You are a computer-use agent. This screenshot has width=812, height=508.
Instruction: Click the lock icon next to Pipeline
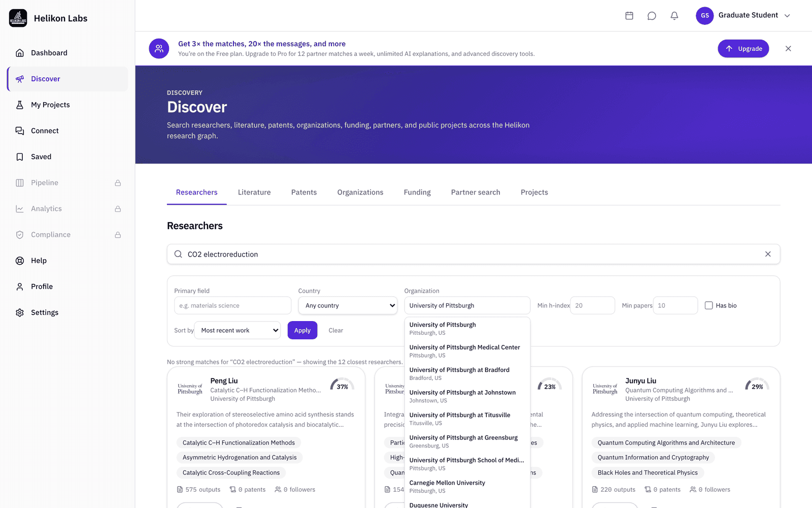tap(118, 183)
